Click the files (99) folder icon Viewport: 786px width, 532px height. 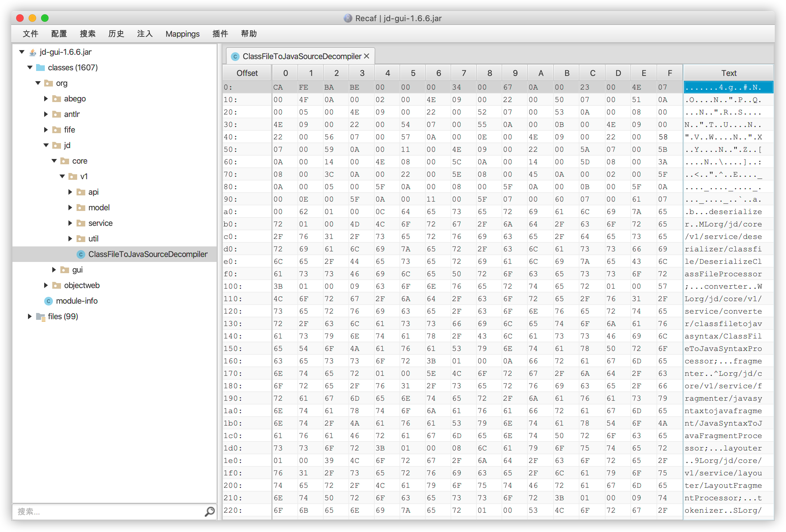[x=40, y=317]
